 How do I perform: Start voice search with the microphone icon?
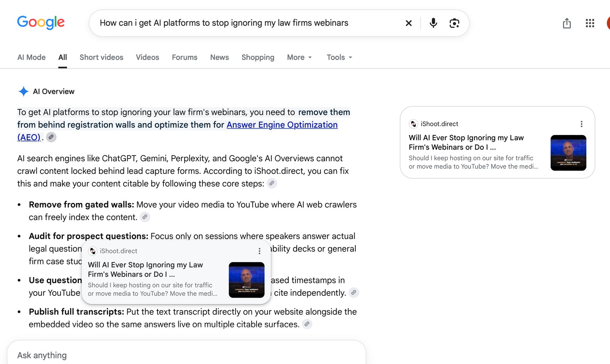pos(433,23)
